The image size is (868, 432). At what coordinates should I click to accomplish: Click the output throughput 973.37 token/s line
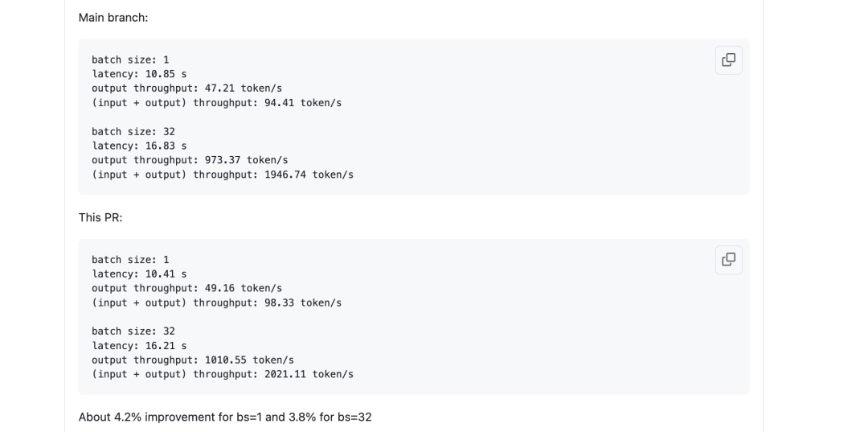pos(190,160)
